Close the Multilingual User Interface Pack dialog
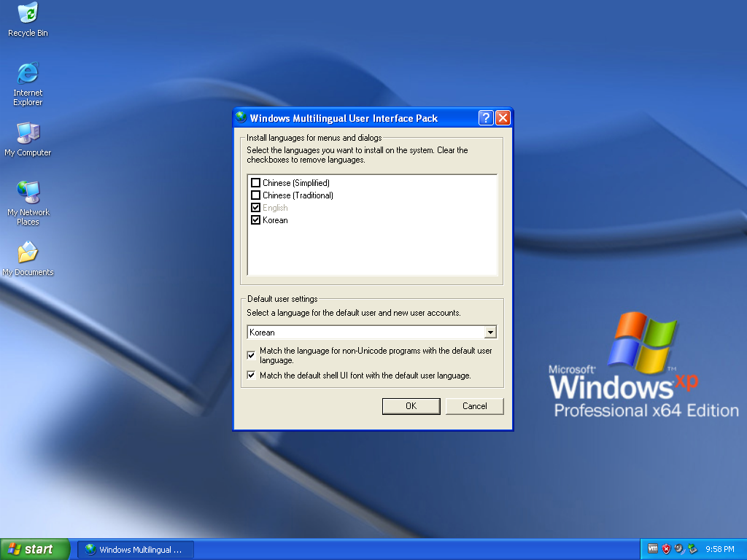The image size is (747, 560). tap(503, 117)
